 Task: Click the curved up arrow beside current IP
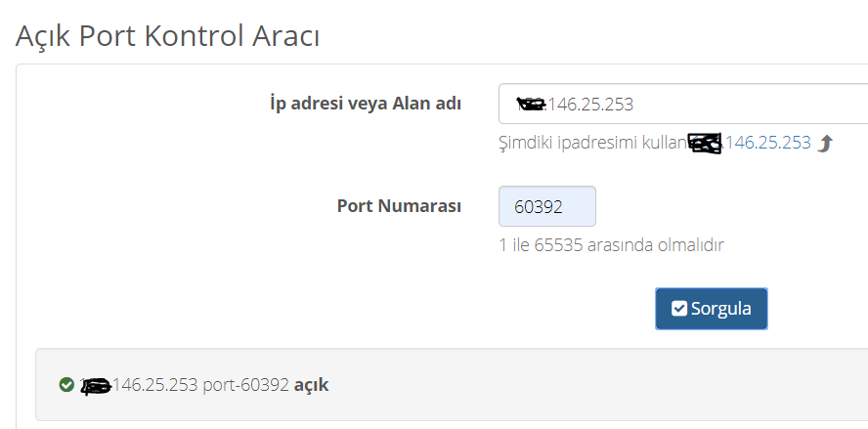click(825, 144)
